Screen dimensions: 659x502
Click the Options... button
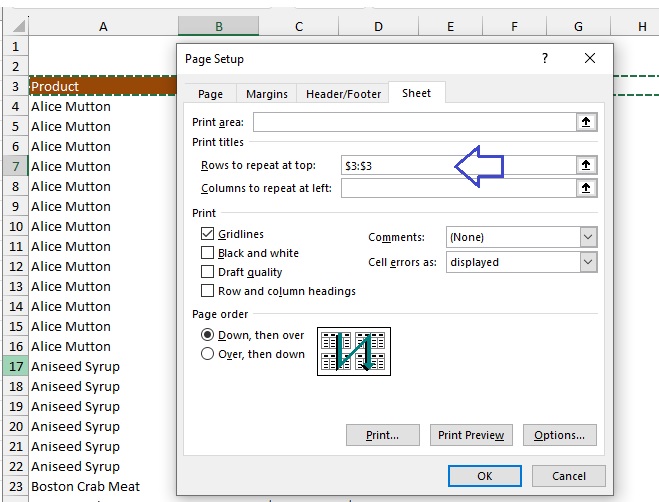(559, 435)
